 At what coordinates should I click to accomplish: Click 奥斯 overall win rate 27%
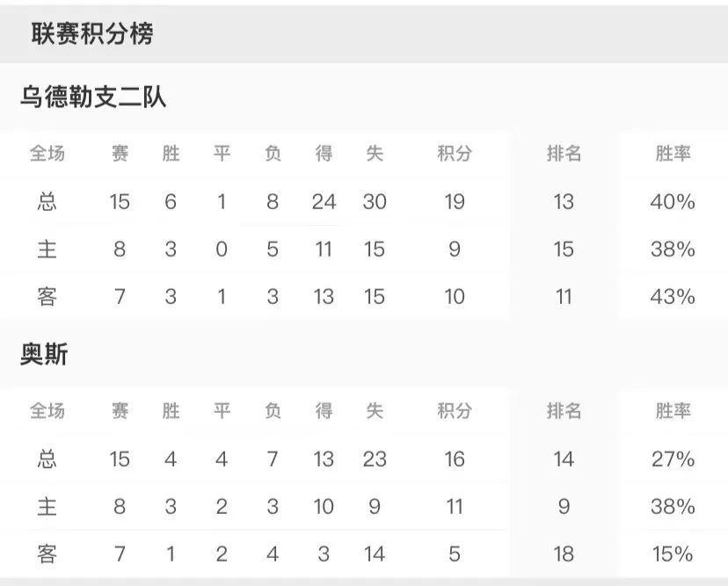[x=673, y=459]
